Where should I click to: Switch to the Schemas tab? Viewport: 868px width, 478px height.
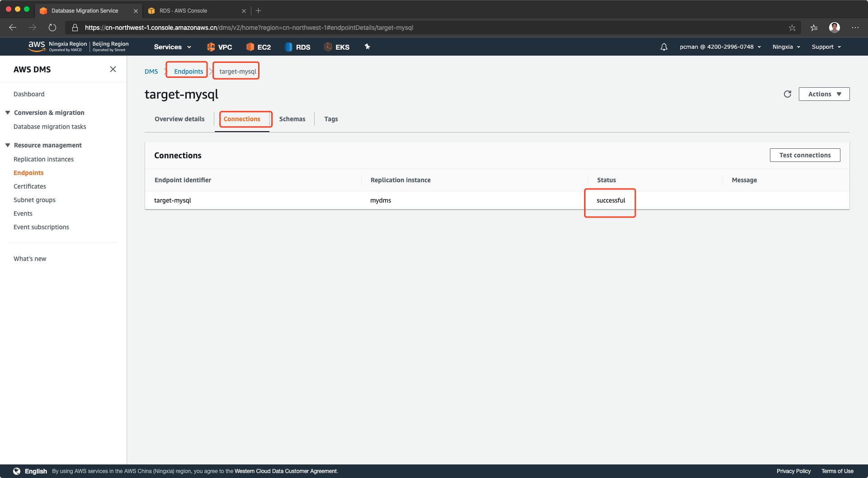coord(292,119)
